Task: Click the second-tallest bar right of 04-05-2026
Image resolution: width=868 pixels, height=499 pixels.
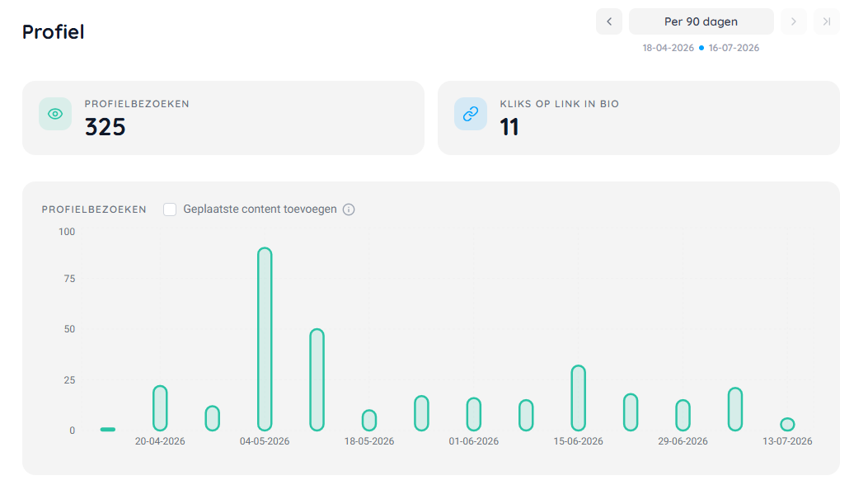Action: 317,380
